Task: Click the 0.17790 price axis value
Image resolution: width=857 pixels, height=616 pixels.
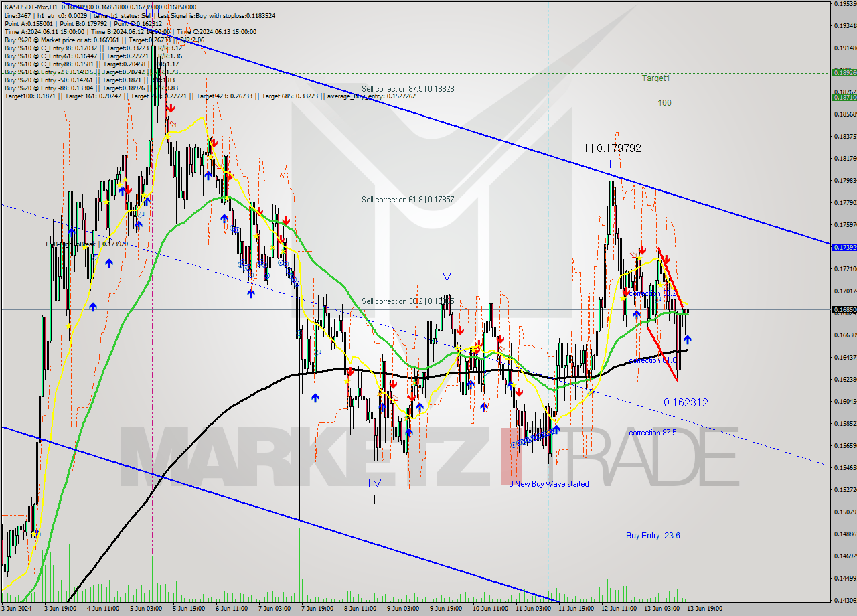Action: pos(845,203)
